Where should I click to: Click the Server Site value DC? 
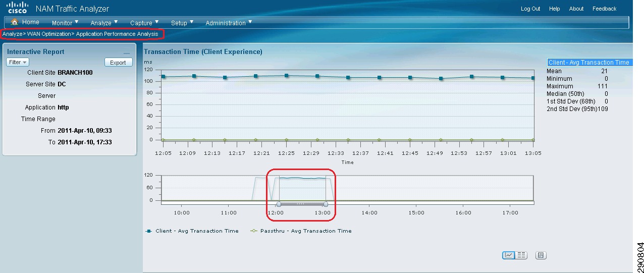coord(62,84)
